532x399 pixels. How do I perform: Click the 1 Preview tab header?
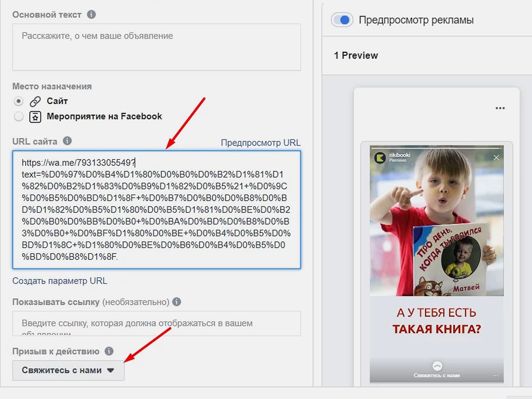[x=356, y=55]
